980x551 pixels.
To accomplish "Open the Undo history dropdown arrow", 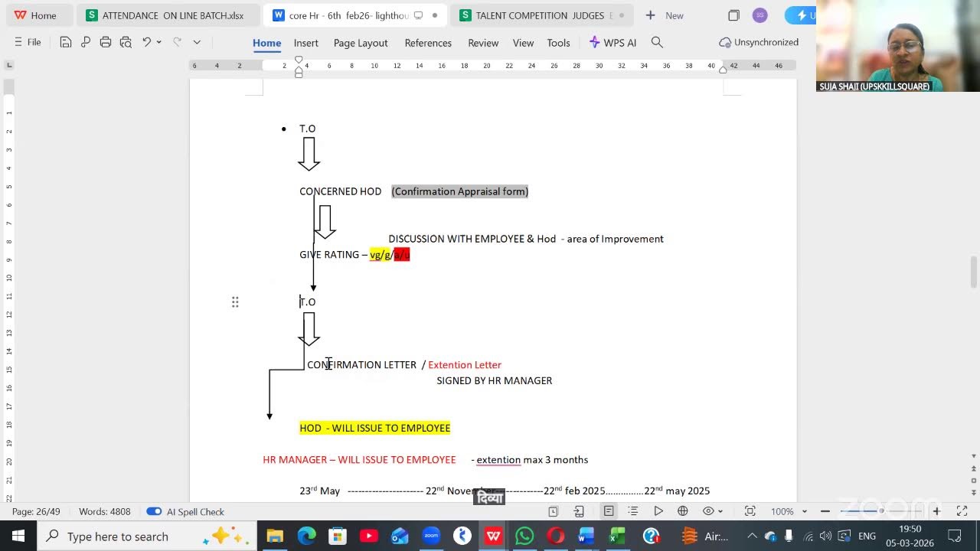I will [158, 43].
